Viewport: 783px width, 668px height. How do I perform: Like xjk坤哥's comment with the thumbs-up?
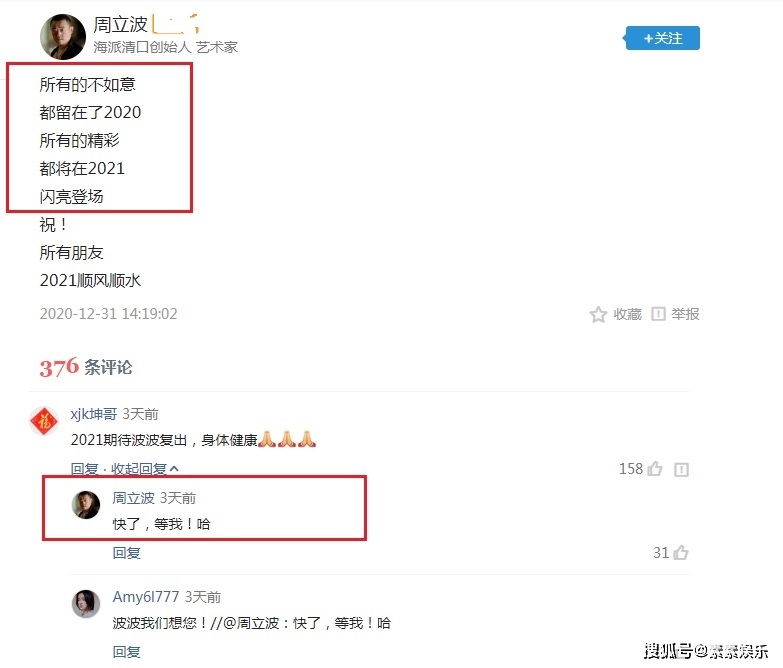(x=655, y=469)
